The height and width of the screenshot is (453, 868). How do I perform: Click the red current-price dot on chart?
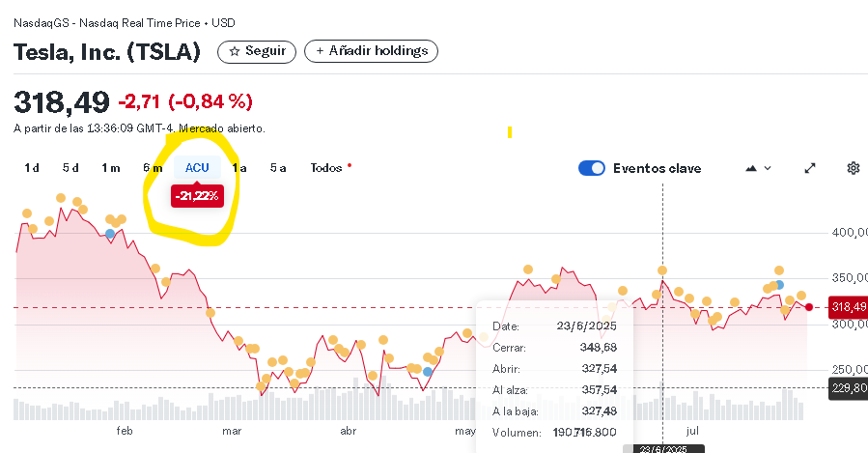coord(809,307)
